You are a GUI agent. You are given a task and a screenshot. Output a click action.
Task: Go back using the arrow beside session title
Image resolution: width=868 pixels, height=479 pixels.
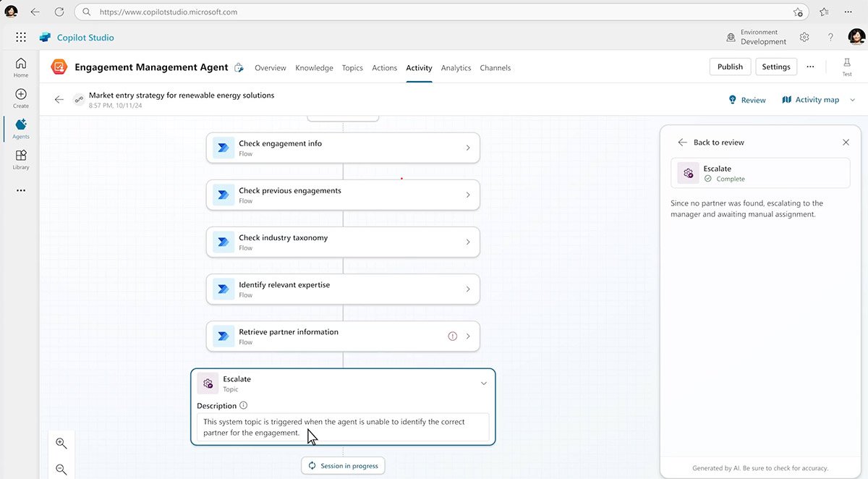(59, 100)
